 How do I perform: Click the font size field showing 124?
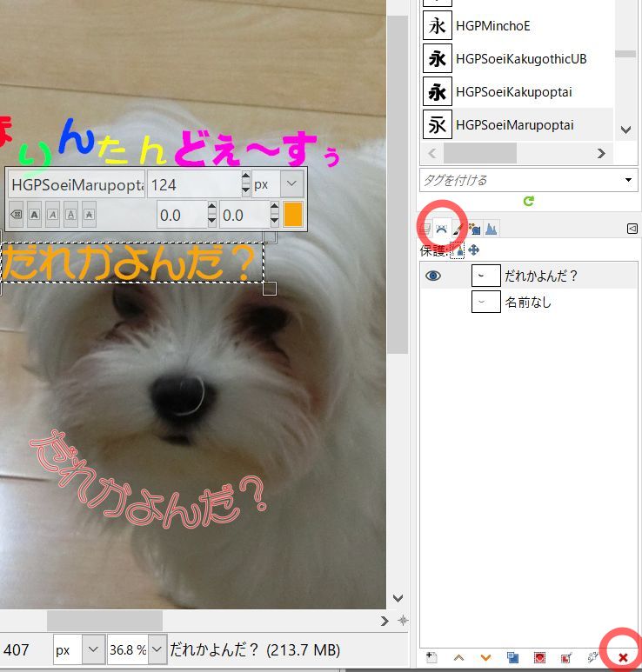193,184
